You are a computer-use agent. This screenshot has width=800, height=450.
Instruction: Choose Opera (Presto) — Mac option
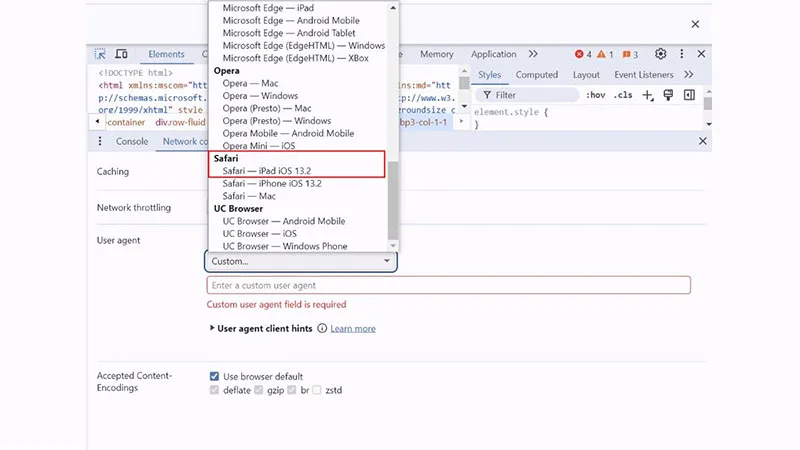(x=267, y=108)
